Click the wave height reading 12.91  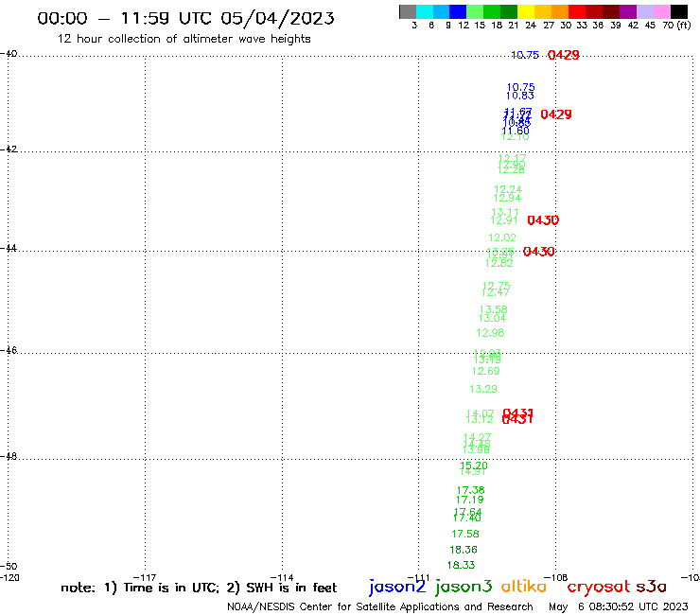click(x=504, y=220)
